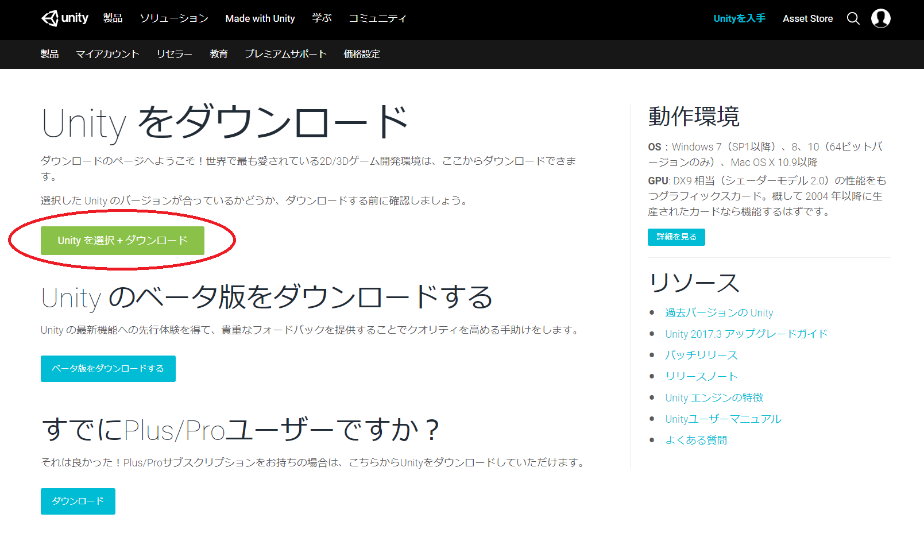
Task: Click the 詳細を見る button
Action: (676, 237)
